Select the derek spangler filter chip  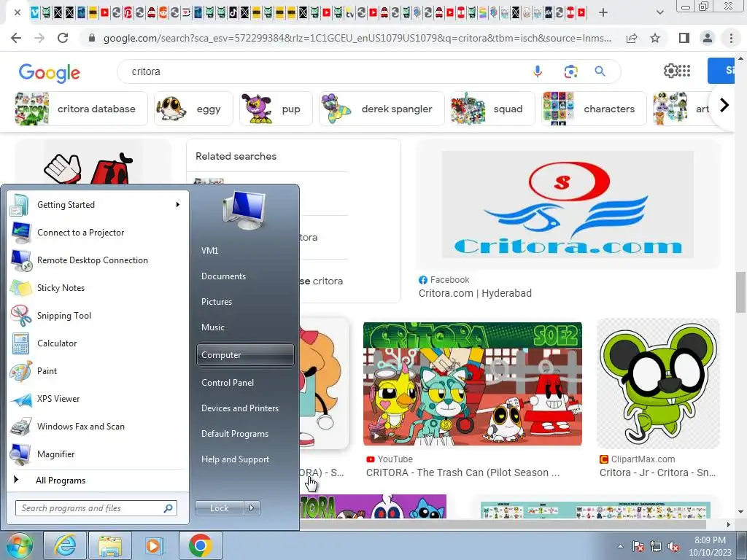382,109
